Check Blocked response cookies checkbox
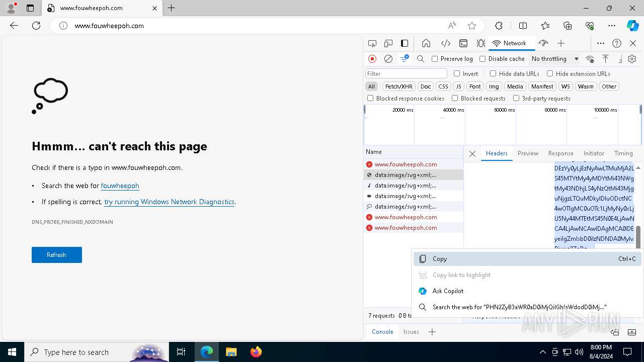644x362 pixels. pyautogui.click(x=370, y=99)
